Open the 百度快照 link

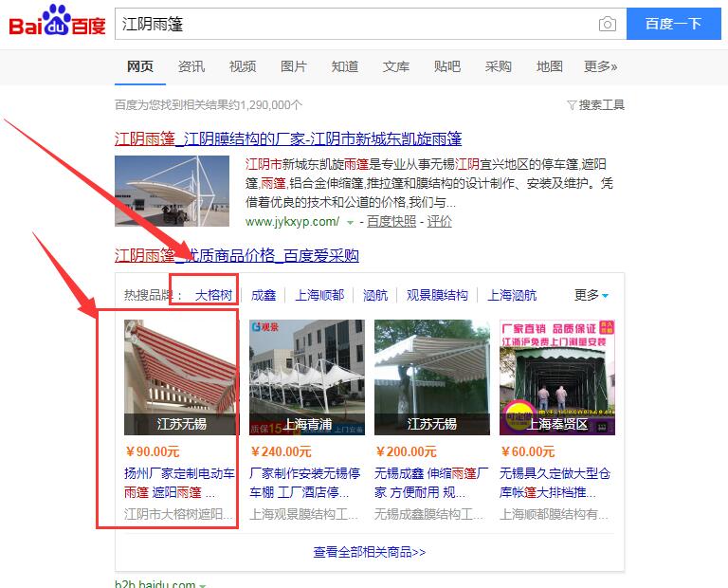coord(391,221)
